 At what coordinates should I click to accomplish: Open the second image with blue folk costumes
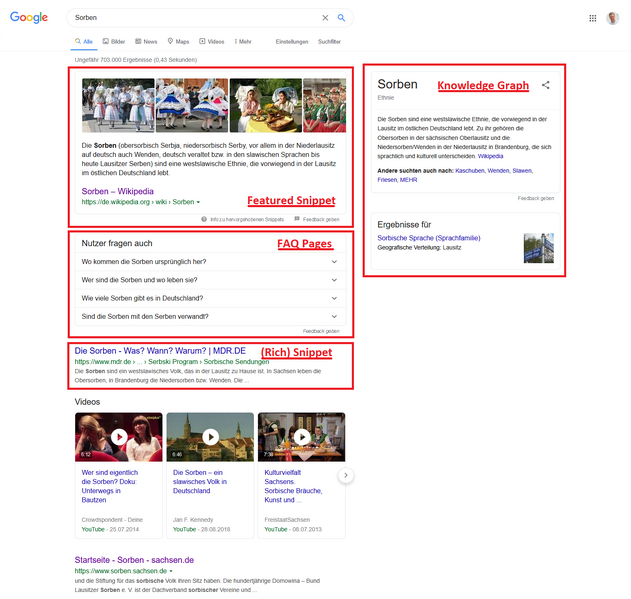(192, 105)
